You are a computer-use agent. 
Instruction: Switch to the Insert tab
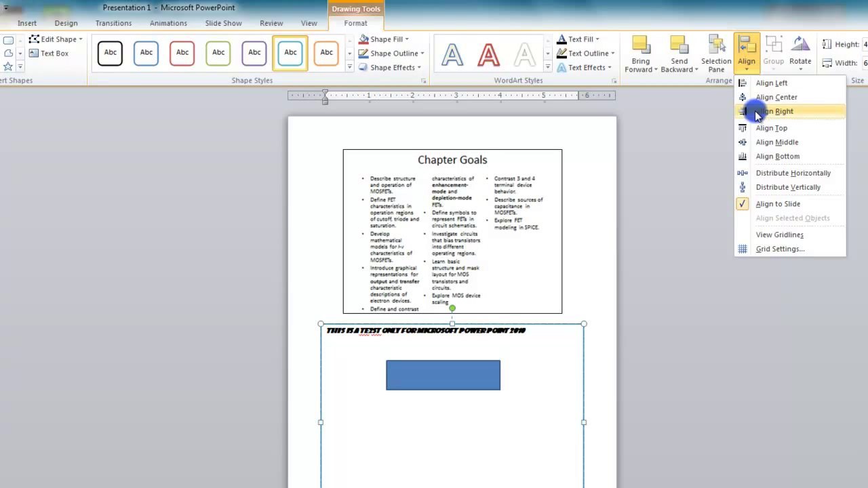(27, 23)
